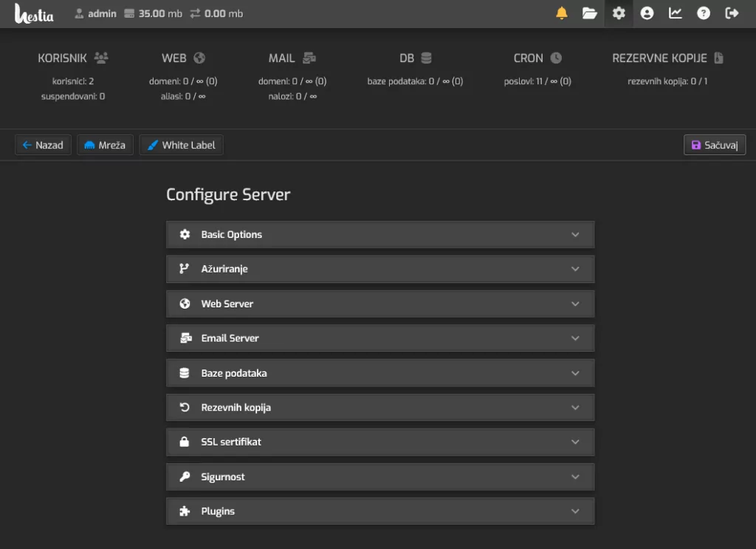Click the Plugins puzzle piece icon
This screenshot has height=549, width=756.
[x=185, y=511]
